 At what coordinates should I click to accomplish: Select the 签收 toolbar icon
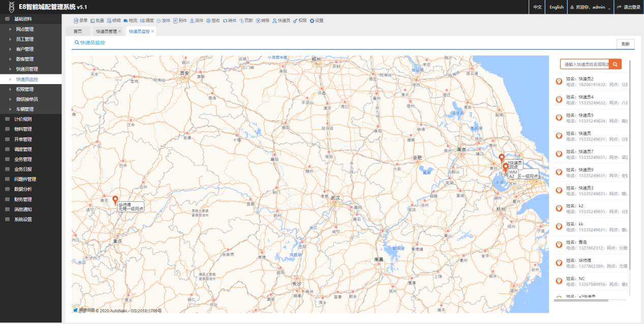click(x=209, y=21)
